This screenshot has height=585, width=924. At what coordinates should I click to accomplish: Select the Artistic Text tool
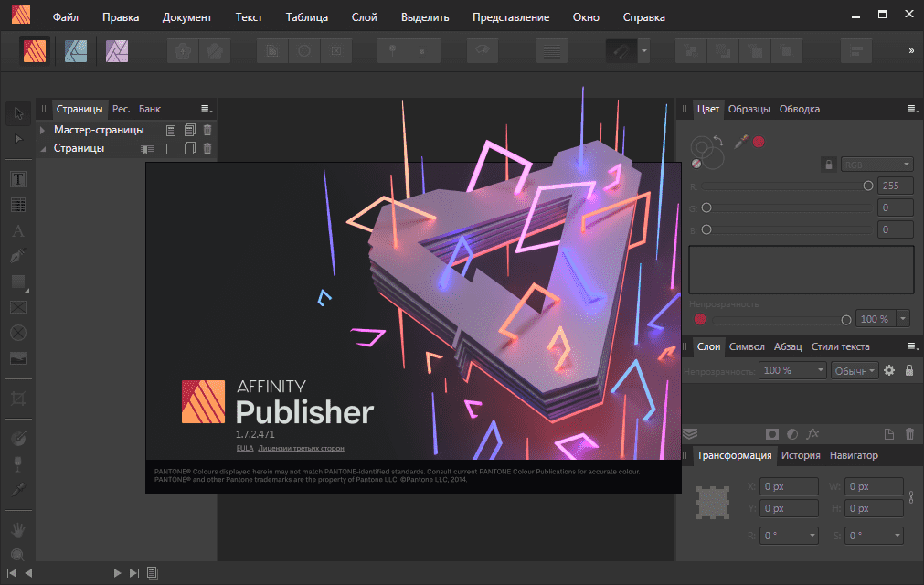point(18,230)
